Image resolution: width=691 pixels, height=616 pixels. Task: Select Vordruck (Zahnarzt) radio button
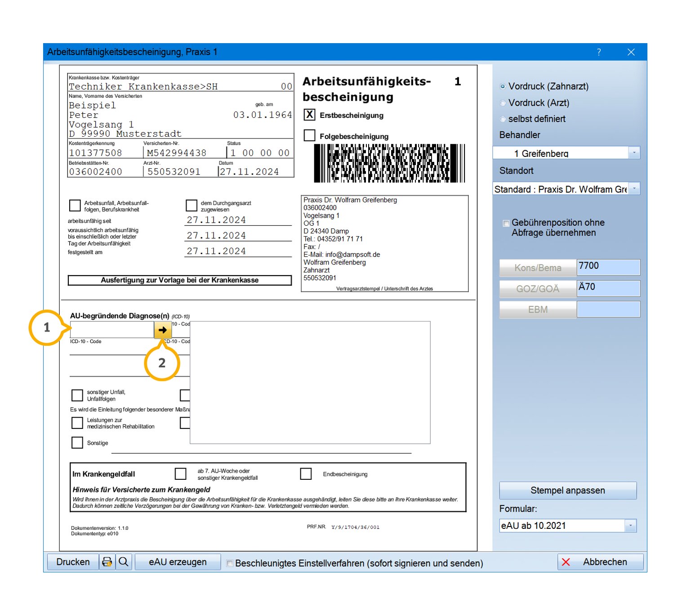tap(503, 86)
